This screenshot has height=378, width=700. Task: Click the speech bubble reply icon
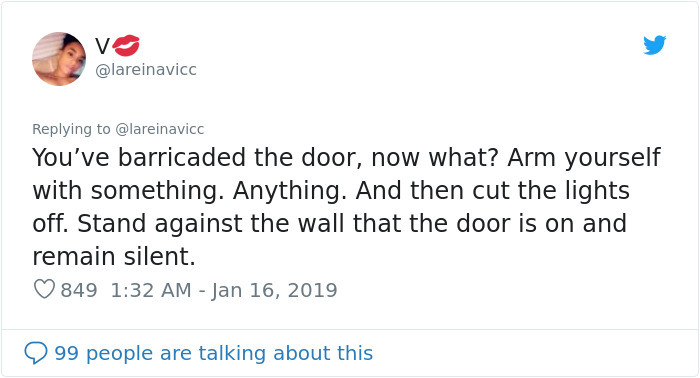(36, 353)
